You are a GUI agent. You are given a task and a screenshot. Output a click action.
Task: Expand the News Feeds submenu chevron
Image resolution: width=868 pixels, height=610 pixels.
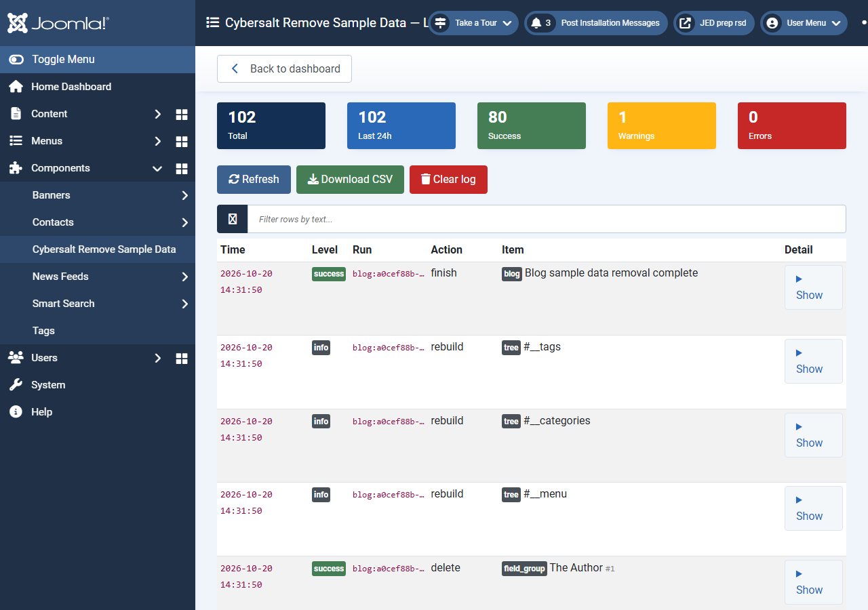tap(184, 277)
